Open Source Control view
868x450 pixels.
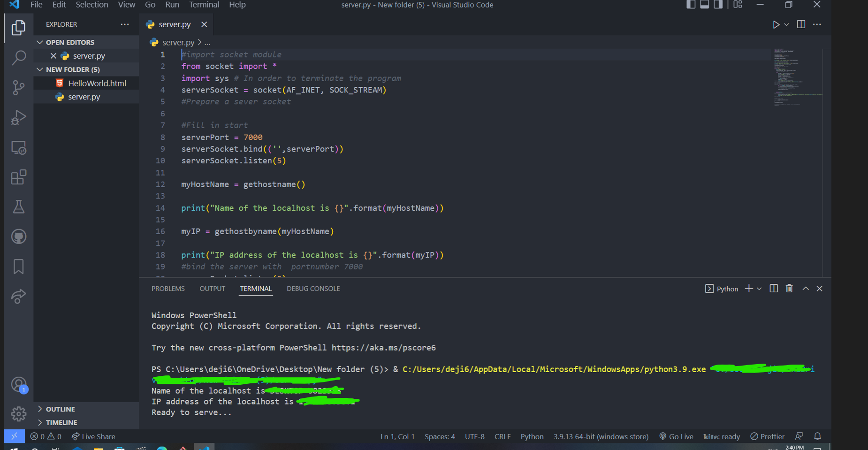point(18,87)
